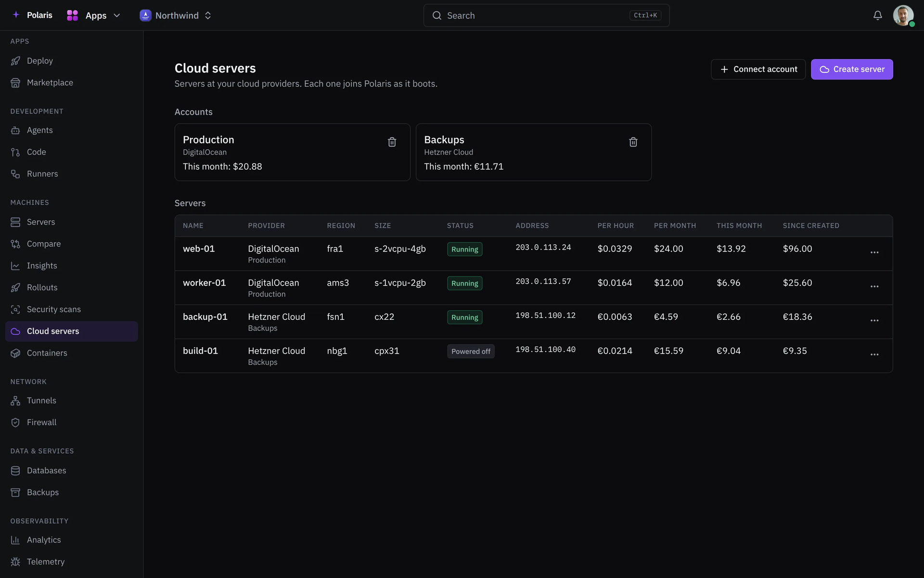The height and width of the screenshot is (578, 924).
Task: Open the user avatar profile
Action: [903, 15]
